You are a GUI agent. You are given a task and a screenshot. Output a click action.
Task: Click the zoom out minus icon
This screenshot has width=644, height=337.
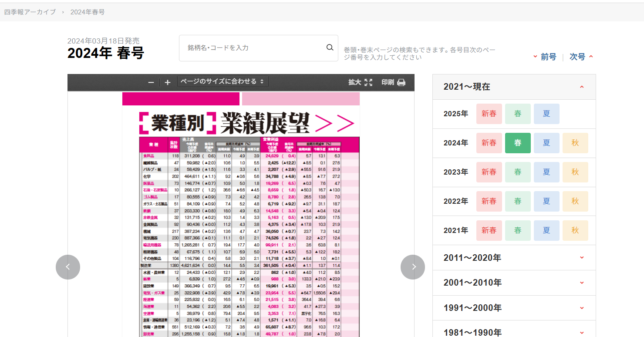tap(151, 82)
